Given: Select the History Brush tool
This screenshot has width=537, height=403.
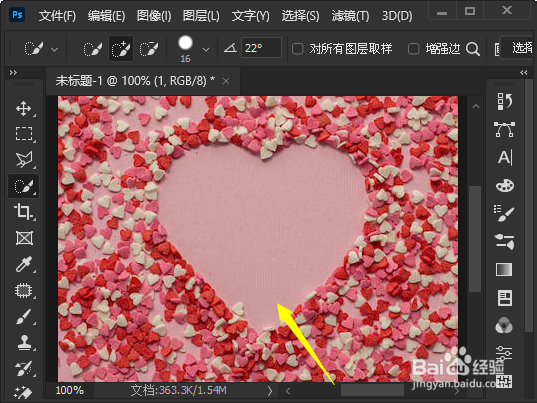Looking at the screenshot, I should (24, 368).
